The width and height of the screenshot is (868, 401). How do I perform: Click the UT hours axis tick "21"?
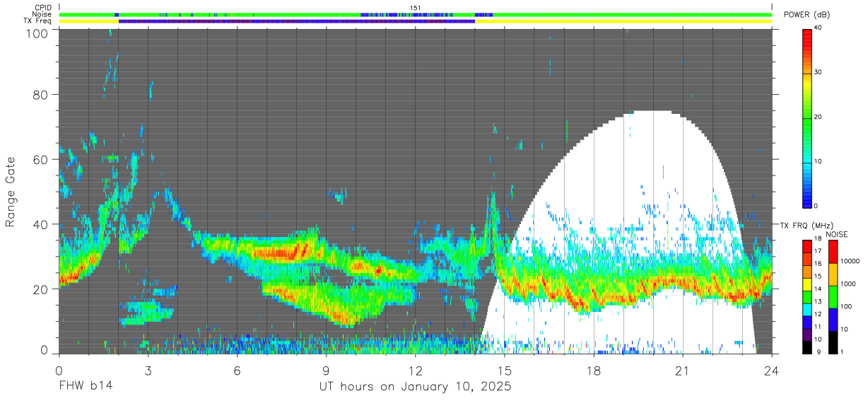[683, 371]
